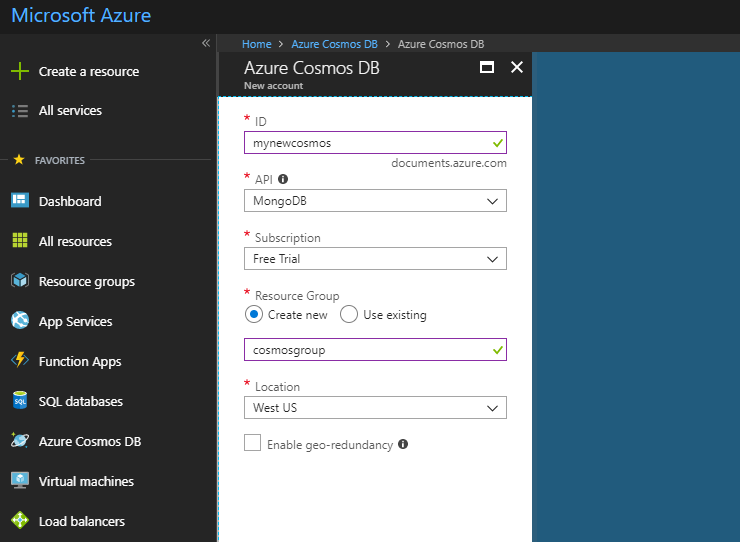Select All resources menu label
The width and height of the screenshot is (740, 542).
[x=75, y=241]
